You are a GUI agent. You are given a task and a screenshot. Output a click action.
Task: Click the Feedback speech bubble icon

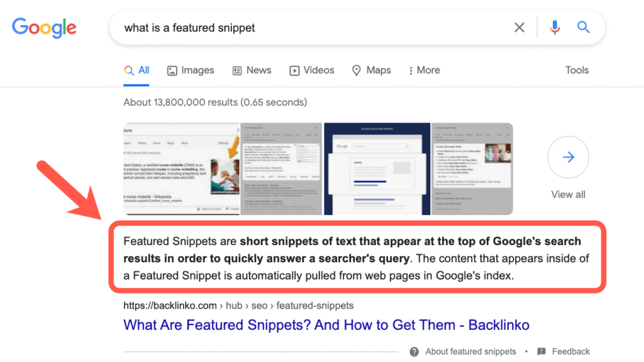[541, 351]
